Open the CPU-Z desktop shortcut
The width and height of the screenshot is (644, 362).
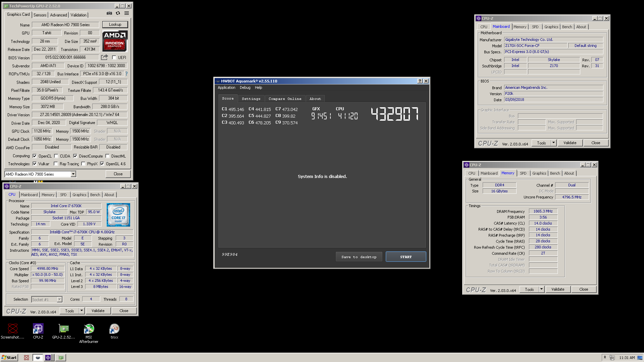tap(38, 331)
